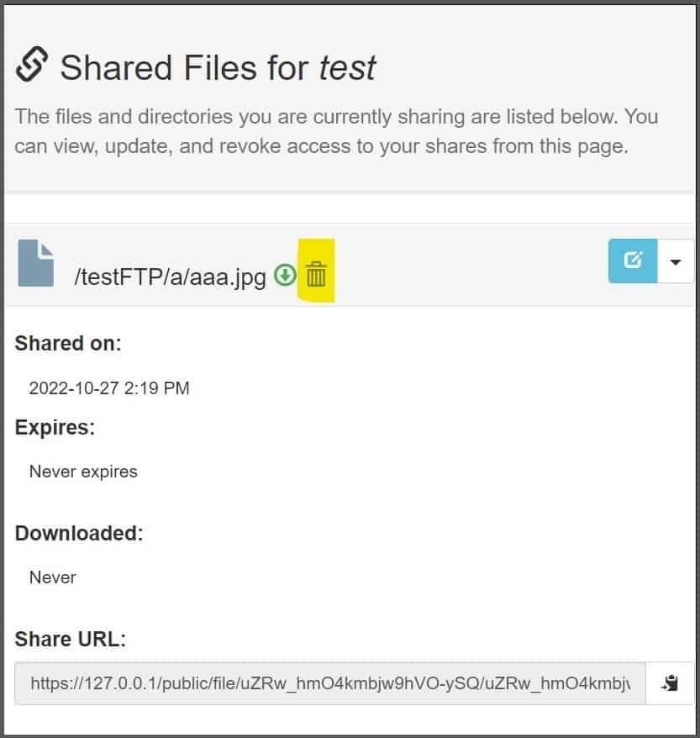
Task: Delete the share using the trash icon
Action: point(316,274)
